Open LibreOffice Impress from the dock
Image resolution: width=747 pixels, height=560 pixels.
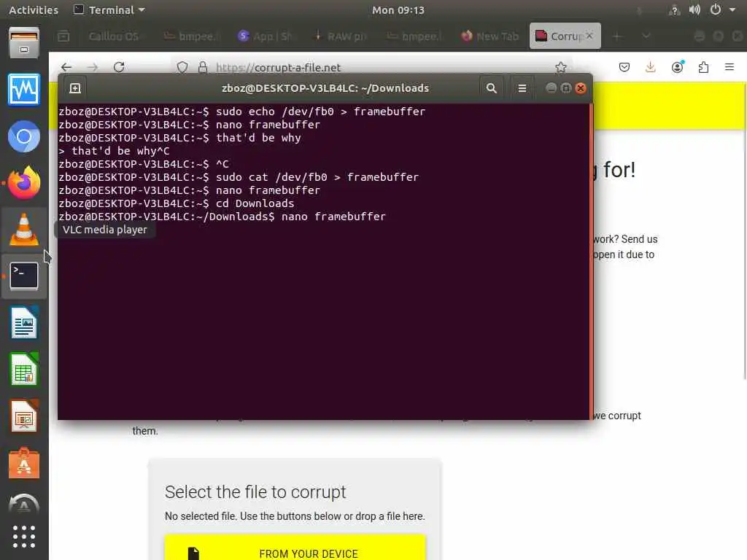pyautogui.click(x=24, y=416)
